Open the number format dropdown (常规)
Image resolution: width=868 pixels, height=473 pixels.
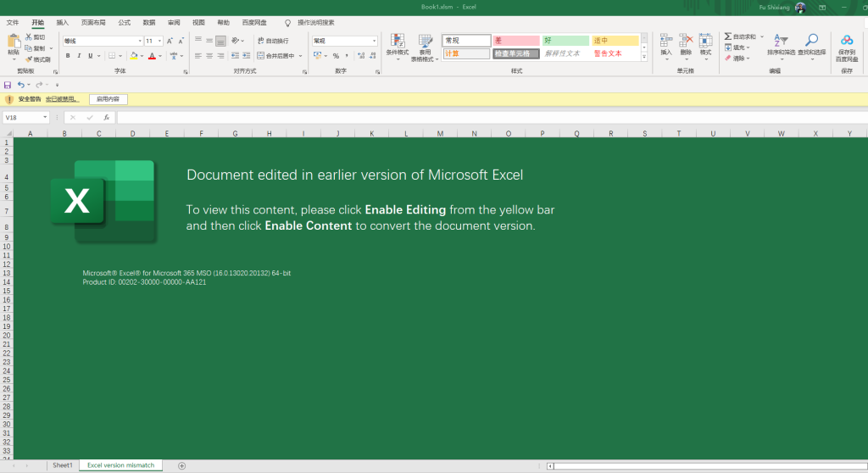click(374, 41)
